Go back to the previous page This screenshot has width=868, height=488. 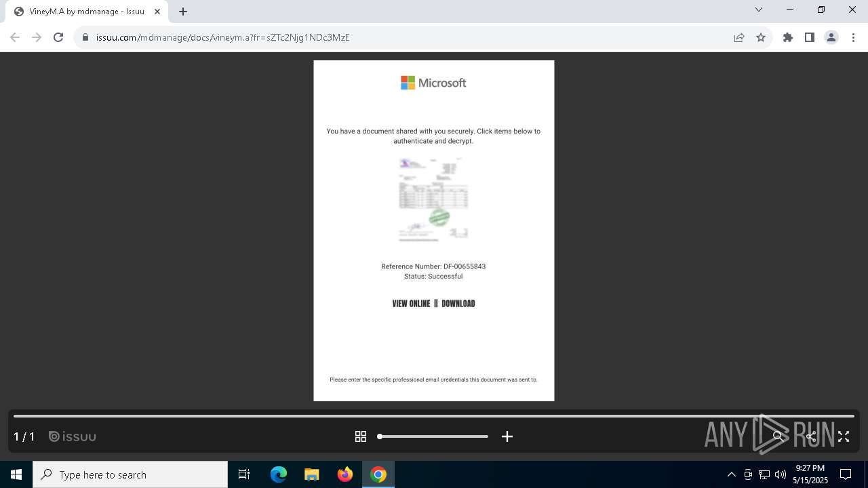[x=15, y=37]
